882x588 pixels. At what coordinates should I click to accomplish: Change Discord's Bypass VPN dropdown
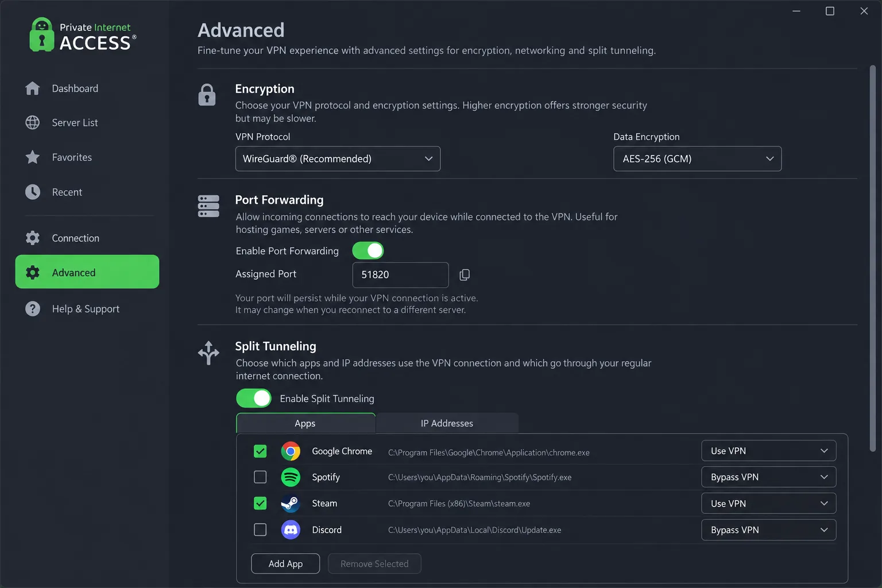point(768,530)
